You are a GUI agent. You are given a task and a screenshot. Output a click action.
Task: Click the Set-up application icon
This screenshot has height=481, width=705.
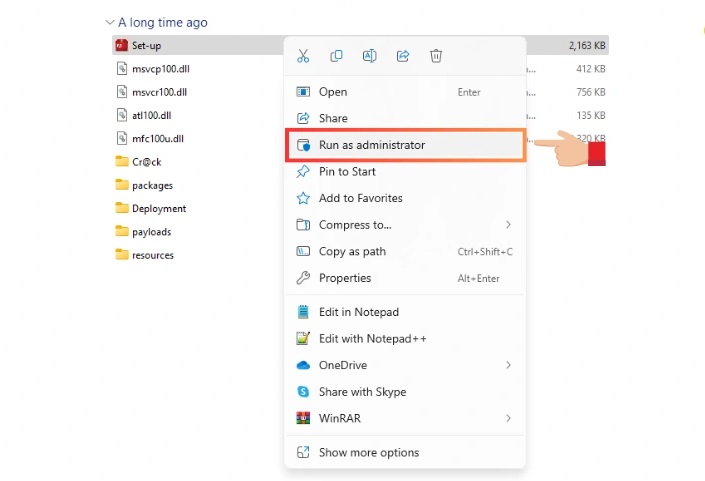coord(122,45)
